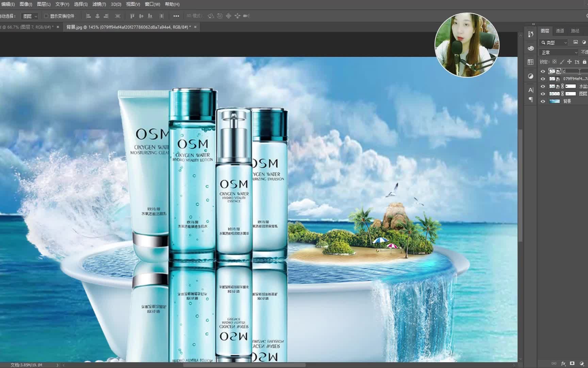Viewport: 588px width, 368px height.
Task: Close the 背景.jpg document tab
Action: pos(195,27)
